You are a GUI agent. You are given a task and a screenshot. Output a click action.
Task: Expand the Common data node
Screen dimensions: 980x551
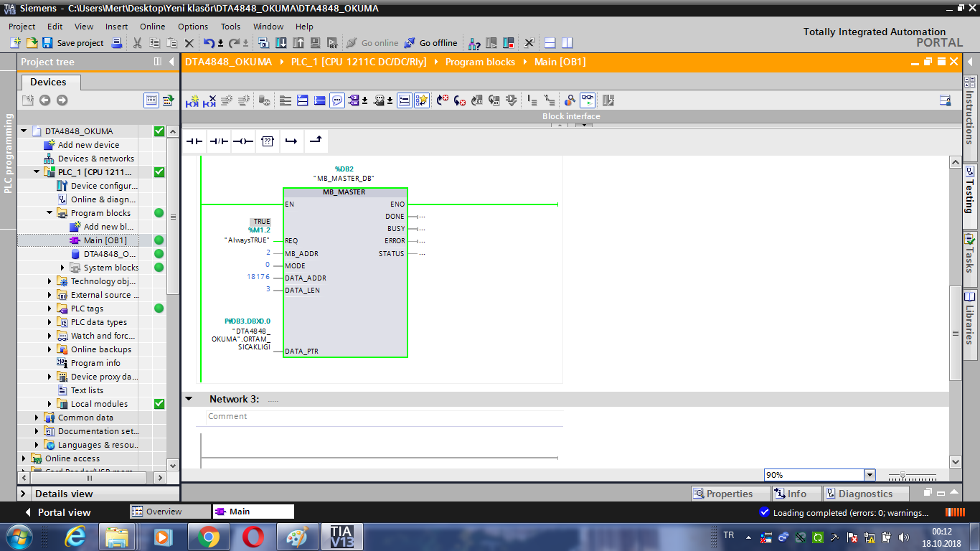point(37,418)
